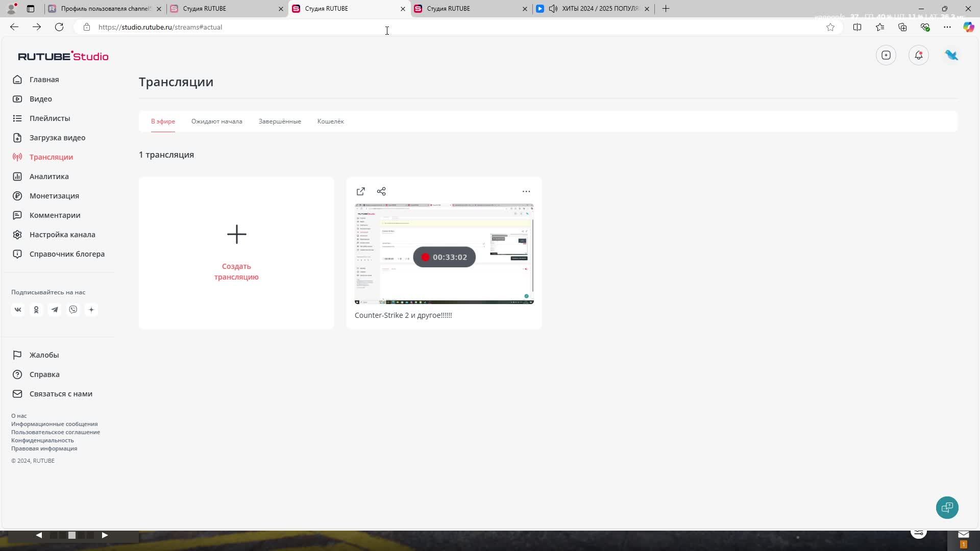The image size is (980, 551).
Task: Open Пользовательское соглашение footer link
Action: coord(56,432)
